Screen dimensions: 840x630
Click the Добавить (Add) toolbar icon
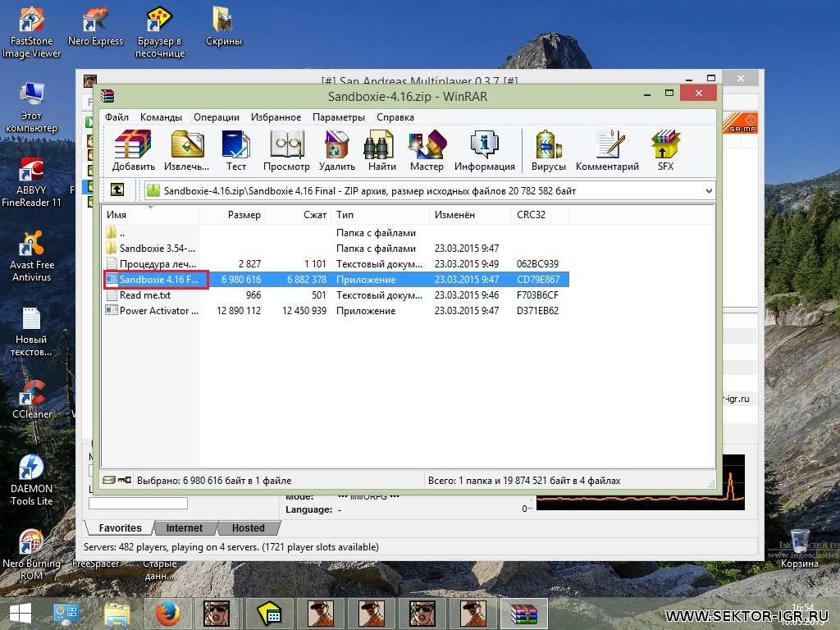133,151
